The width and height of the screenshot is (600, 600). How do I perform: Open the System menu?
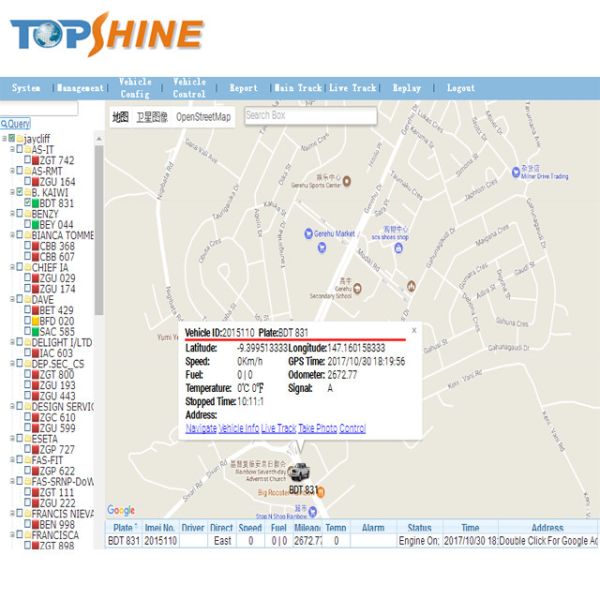coord(26,88)
